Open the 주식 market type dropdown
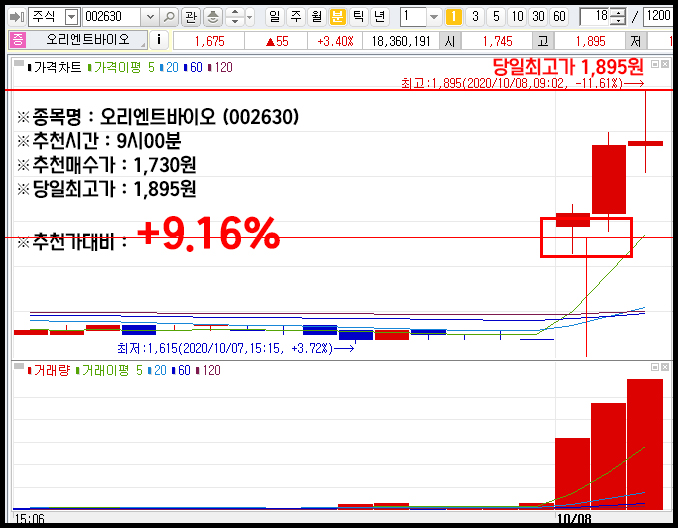Screen dimensions: 678x528 (x=71, y=17)
